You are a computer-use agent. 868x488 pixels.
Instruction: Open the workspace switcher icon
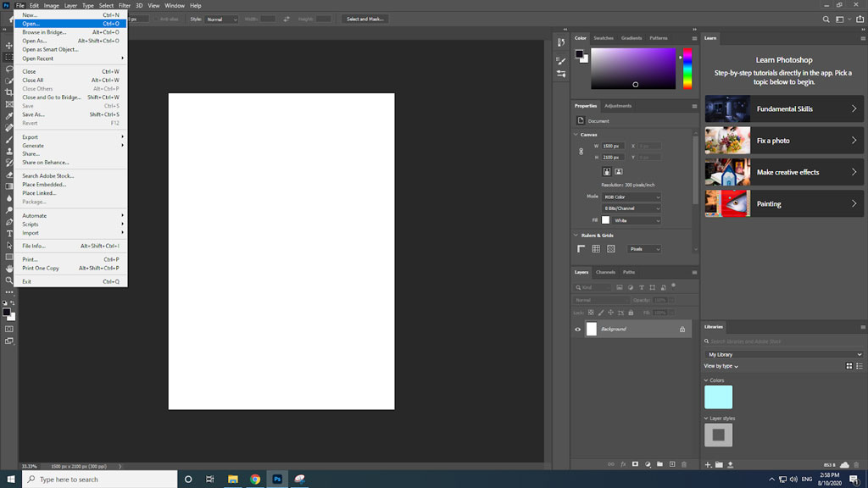(x=840, y=19)
